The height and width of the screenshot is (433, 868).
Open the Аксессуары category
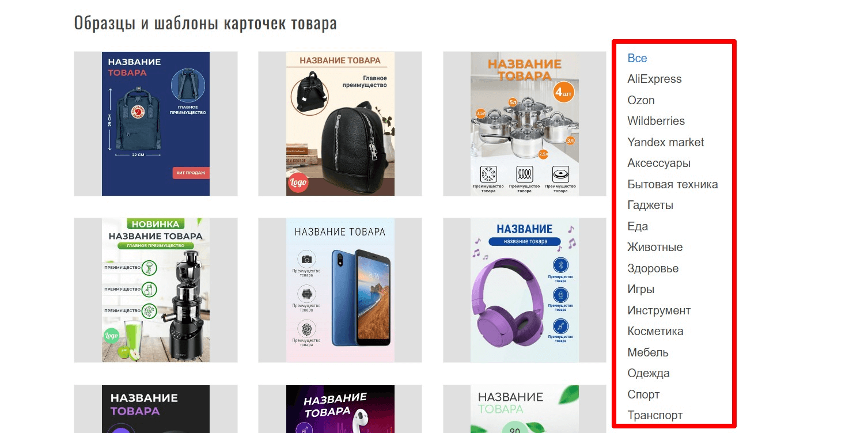tap(659, 163)
